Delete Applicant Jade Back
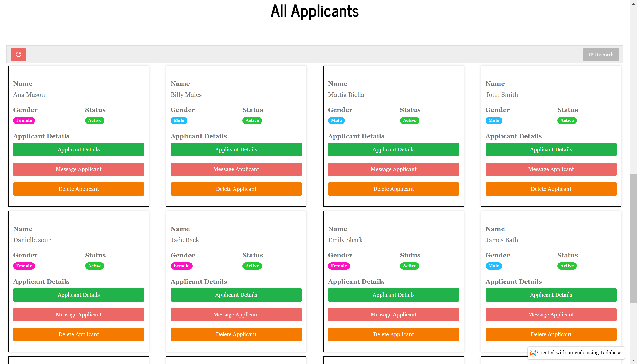Viewport: 637px width, 364px height. click(236, 334)
